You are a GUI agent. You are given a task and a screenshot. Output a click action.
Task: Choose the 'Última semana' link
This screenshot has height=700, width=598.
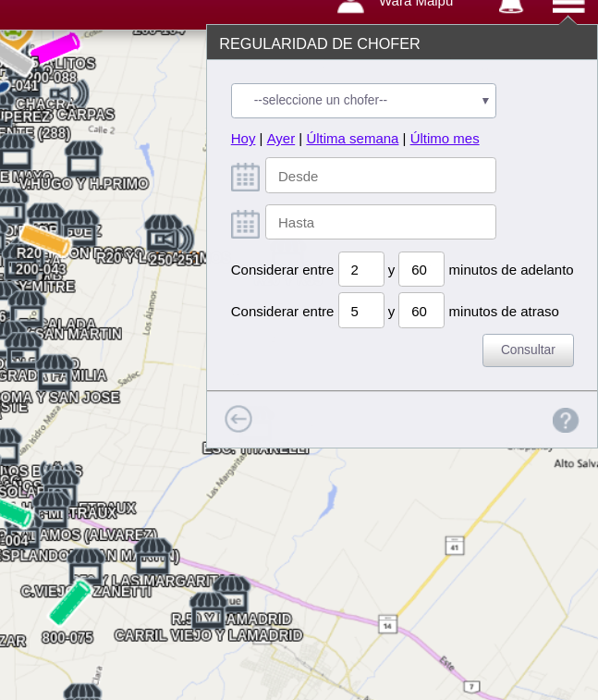click(x=352, y=139)
